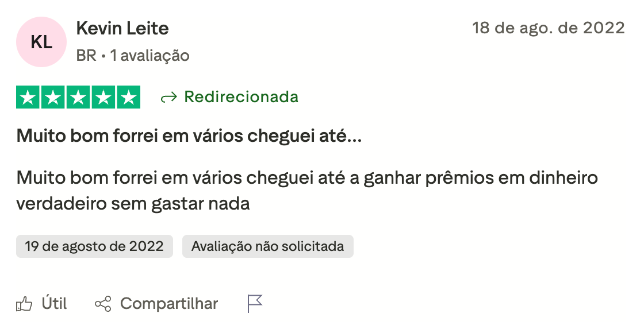Flag this review using the flag icon

click(x=255, y=304)
